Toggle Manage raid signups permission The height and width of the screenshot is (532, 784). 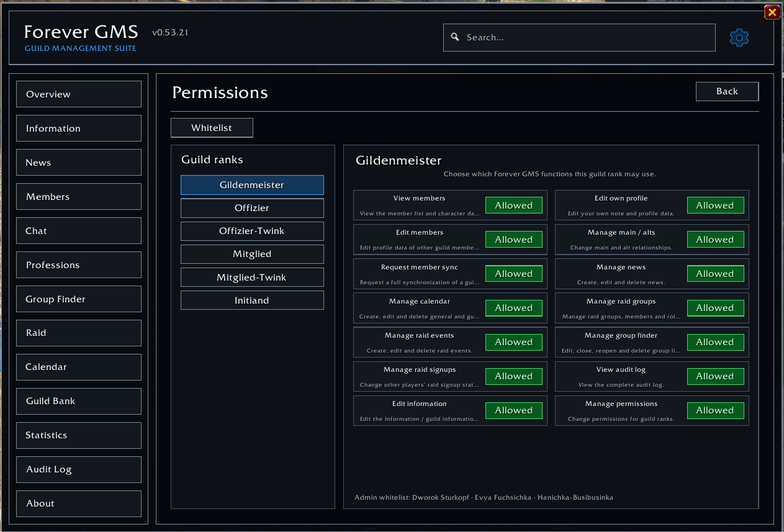tap(514, 376)
